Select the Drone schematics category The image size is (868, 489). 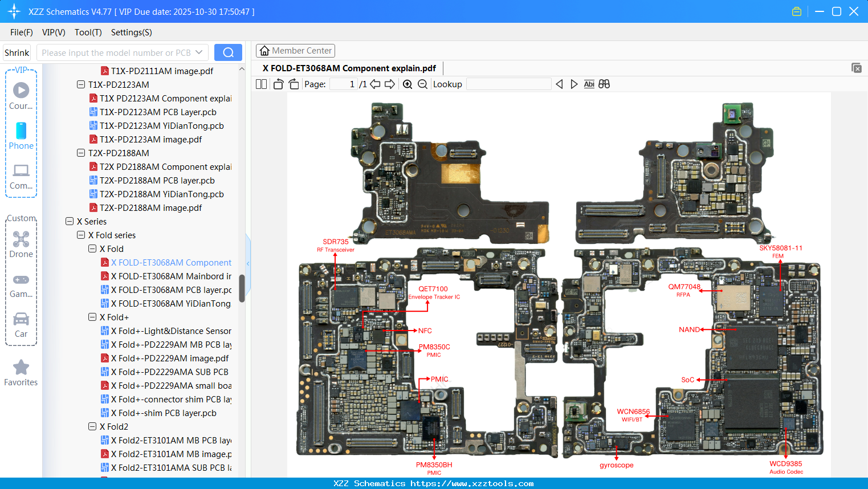click(21, 245)
